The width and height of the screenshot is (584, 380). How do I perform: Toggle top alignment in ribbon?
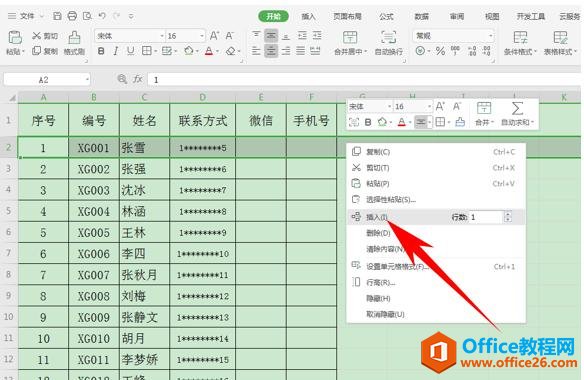click(256, 35)
